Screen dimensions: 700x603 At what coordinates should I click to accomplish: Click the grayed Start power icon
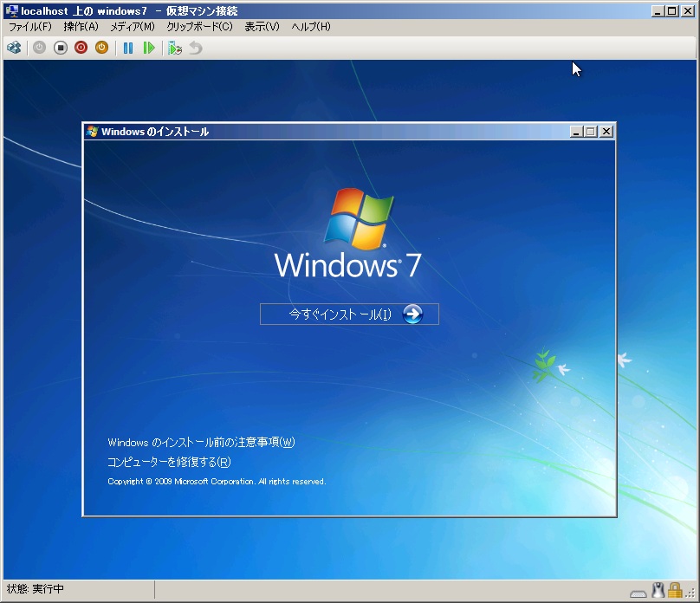[x=39, y=48]
